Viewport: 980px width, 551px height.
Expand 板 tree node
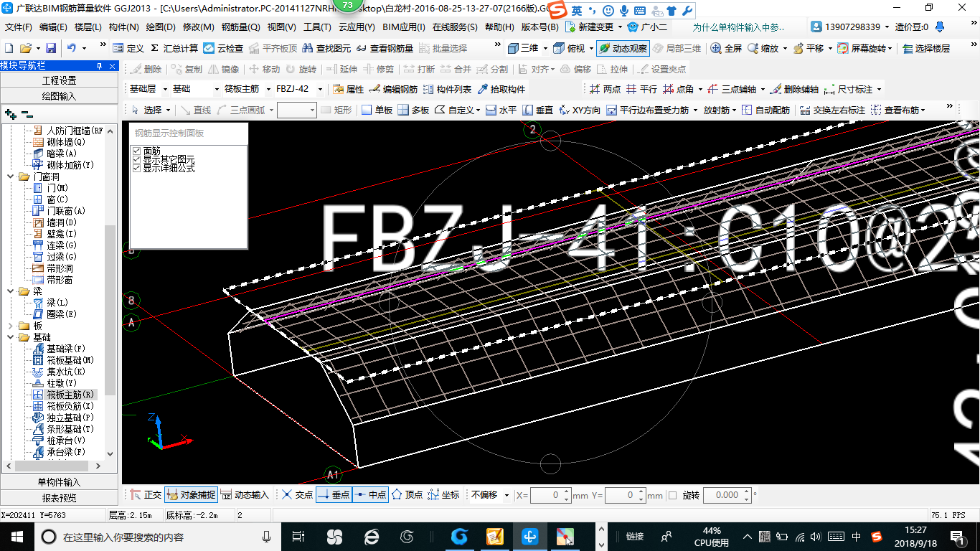coord(11,326)
